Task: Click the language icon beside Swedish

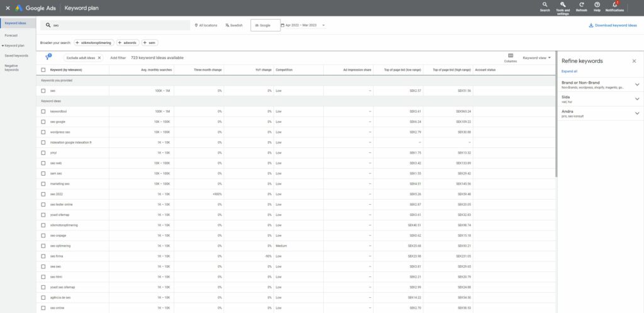Action: (227, 25)
